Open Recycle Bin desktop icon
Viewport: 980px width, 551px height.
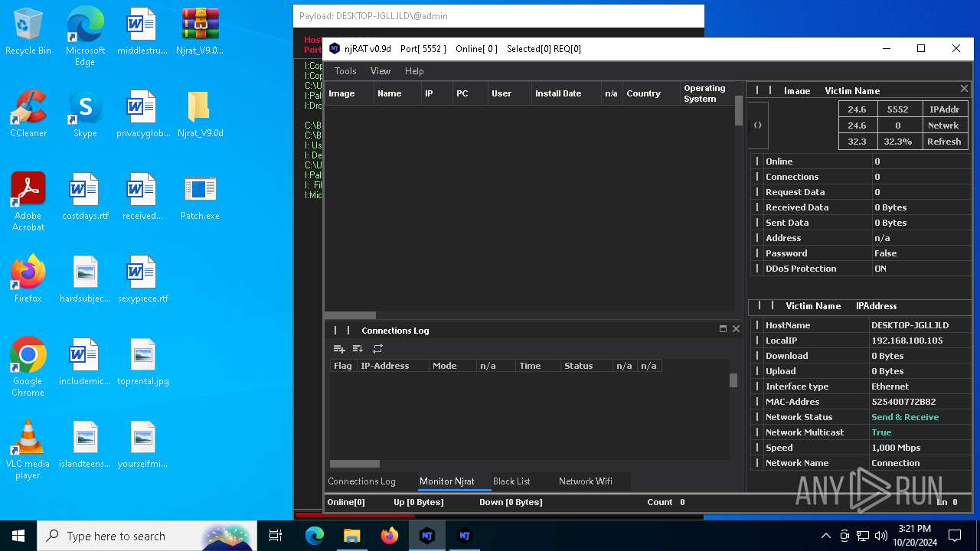(28, 32)
